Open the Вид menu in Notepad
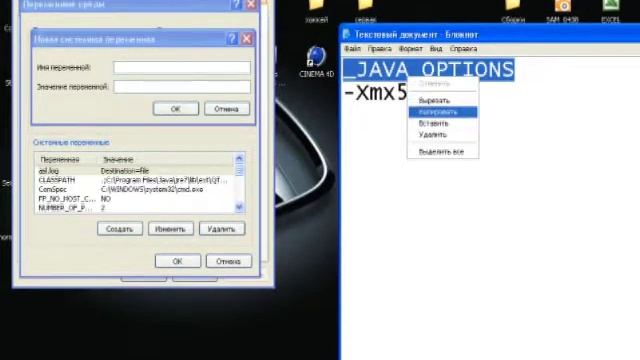 click(x=436, y=49)
